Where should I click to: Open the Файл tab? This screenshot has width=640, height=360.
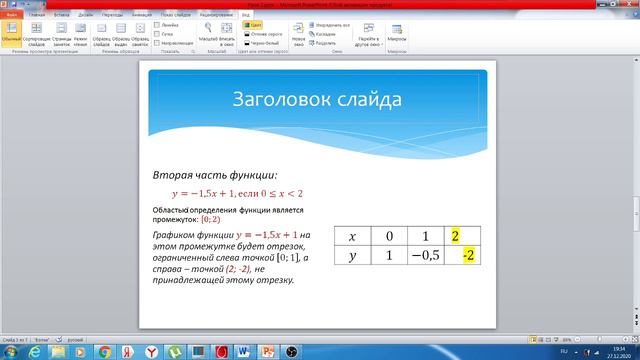[11, 15]
